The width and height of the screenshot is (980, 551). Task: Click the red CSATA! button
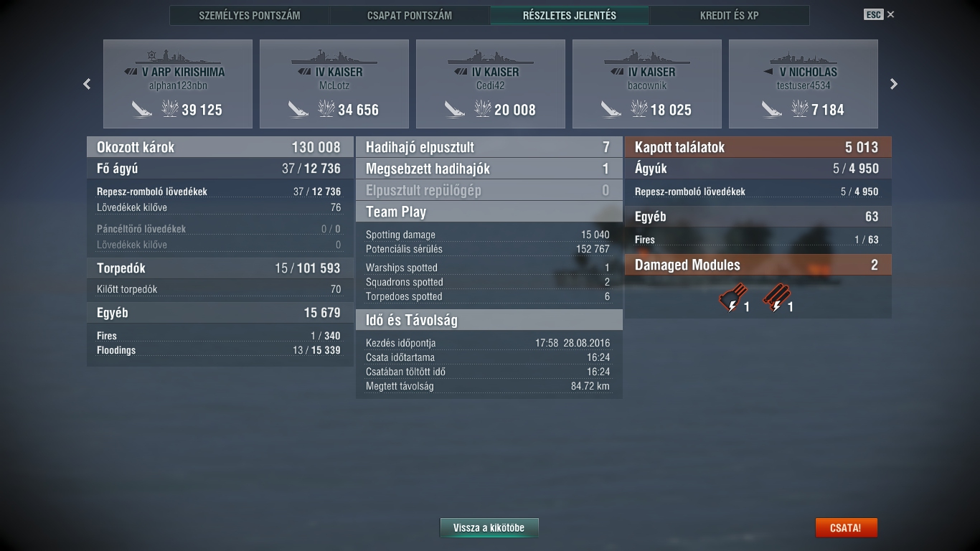[846, 528]
